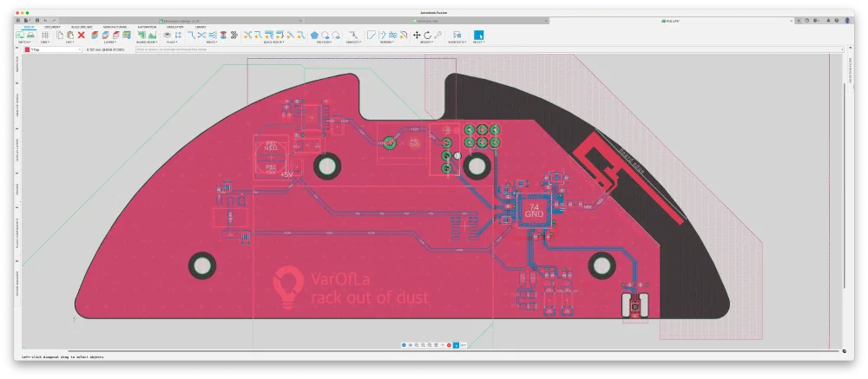The image size is (868, 379).
Task: Click the Paste clipboard icon
Action: click(x=70, y=35)
